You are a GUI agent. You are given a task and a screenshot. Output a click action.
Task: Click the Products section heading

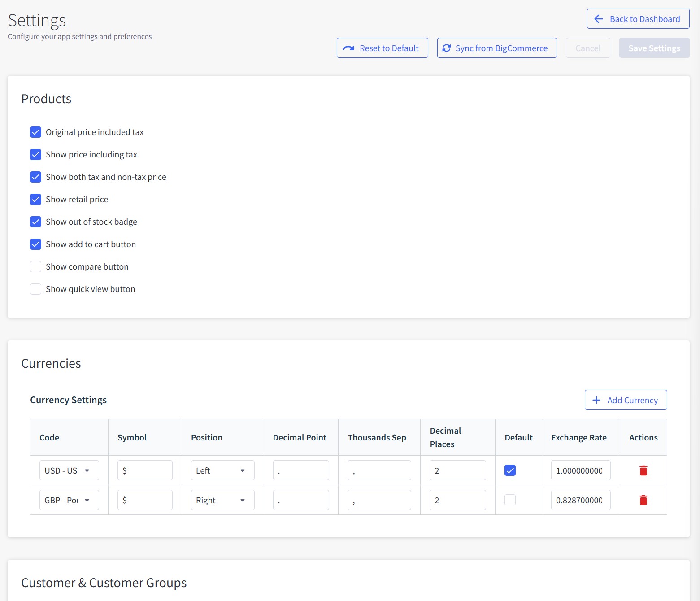tap(46, 99)
